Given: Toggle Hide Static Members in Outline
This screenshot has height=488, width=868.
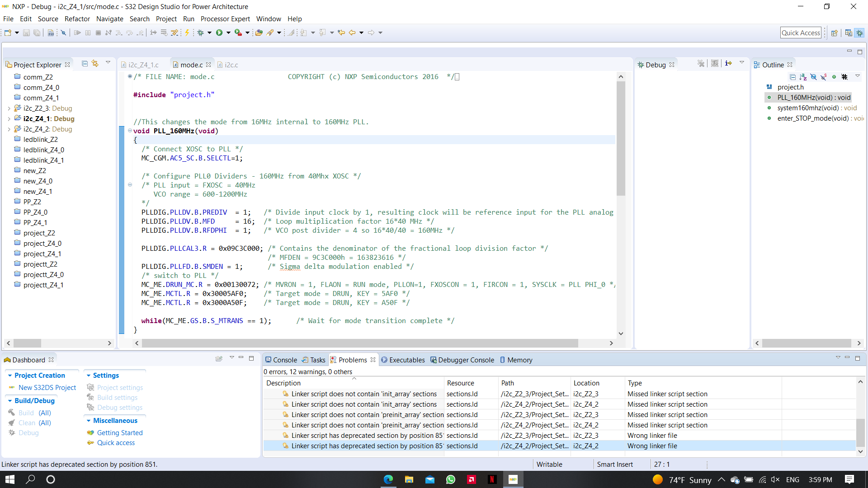Looking at the screenshot, I should click(x=823, y=77).
